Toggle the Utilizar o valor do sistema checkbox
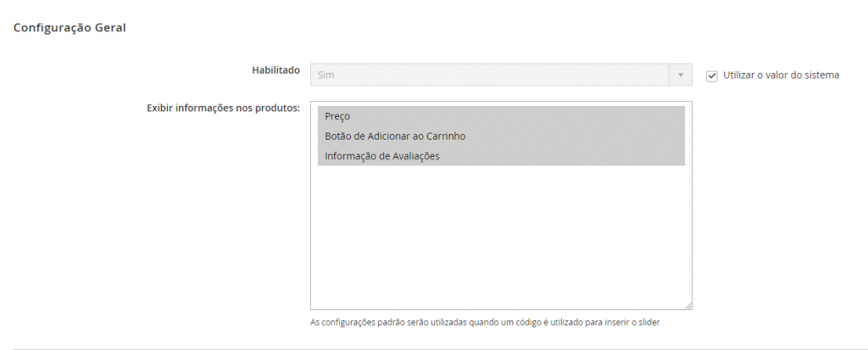Screen dimensions: 868x350 (712, 76)
